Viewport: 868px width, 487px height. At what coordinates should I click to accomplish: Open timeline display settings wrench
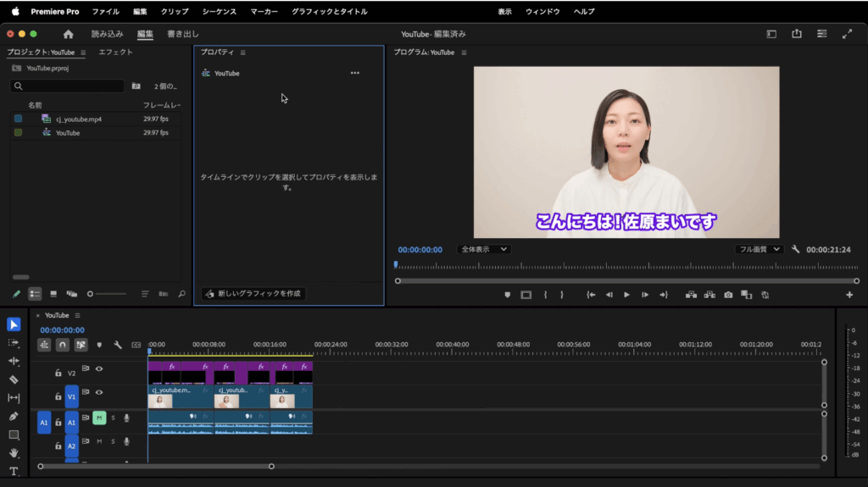pos(118,345)
